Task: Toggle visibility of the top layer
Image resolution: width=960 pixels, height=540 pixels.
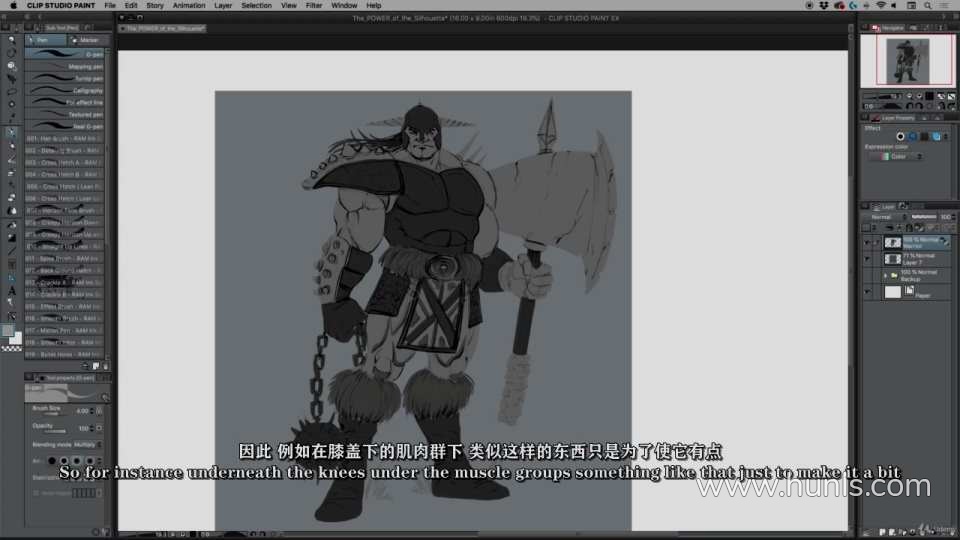Action: pyautogui.click(x=867, y=242)
